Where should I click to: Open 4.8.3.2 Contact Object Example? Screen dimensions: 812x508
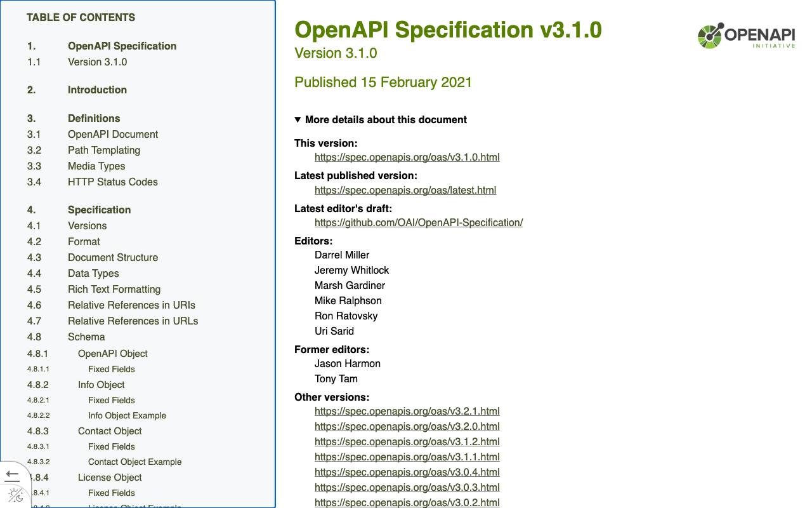pos(105,462)
